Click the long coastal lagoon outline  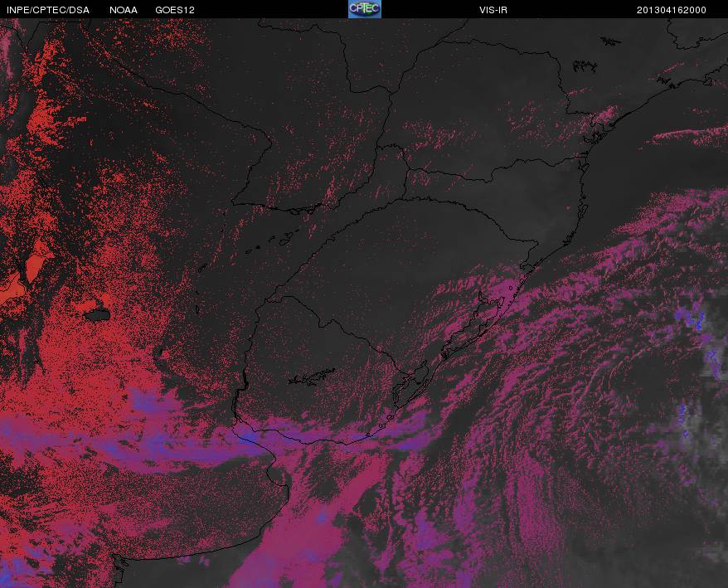pos(473,328)
